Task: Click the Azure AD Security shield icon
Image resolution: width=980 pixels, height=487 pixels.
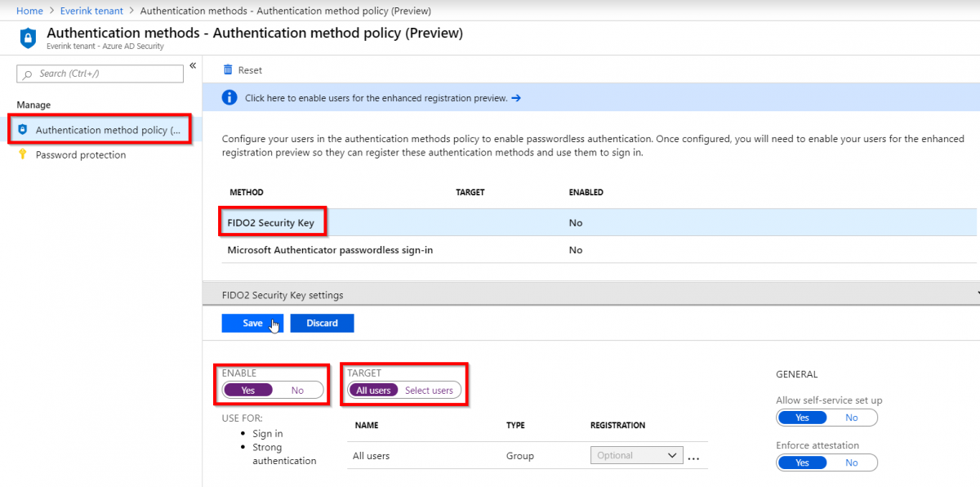Action: [x=28, y=38]
